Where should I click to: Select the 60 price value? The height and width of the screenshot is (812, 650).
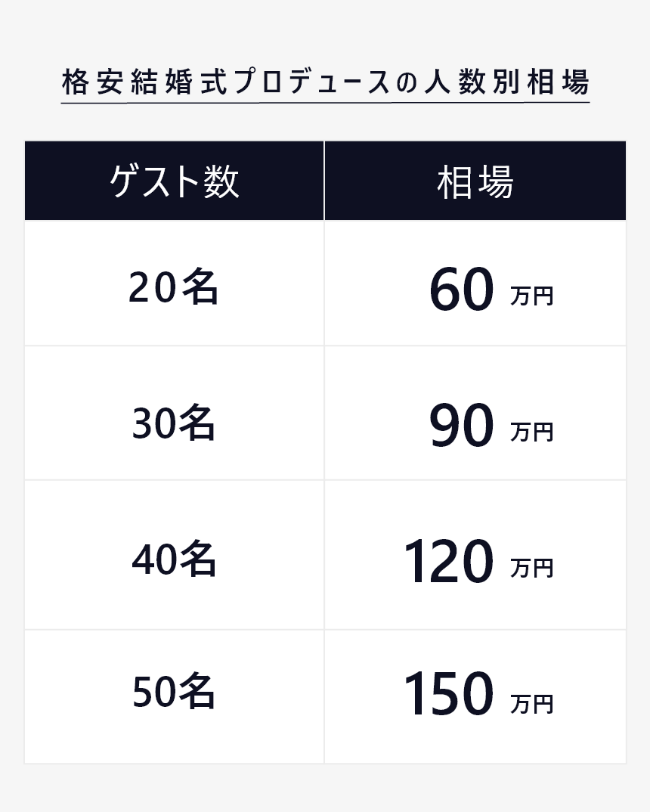coord(462,289)
